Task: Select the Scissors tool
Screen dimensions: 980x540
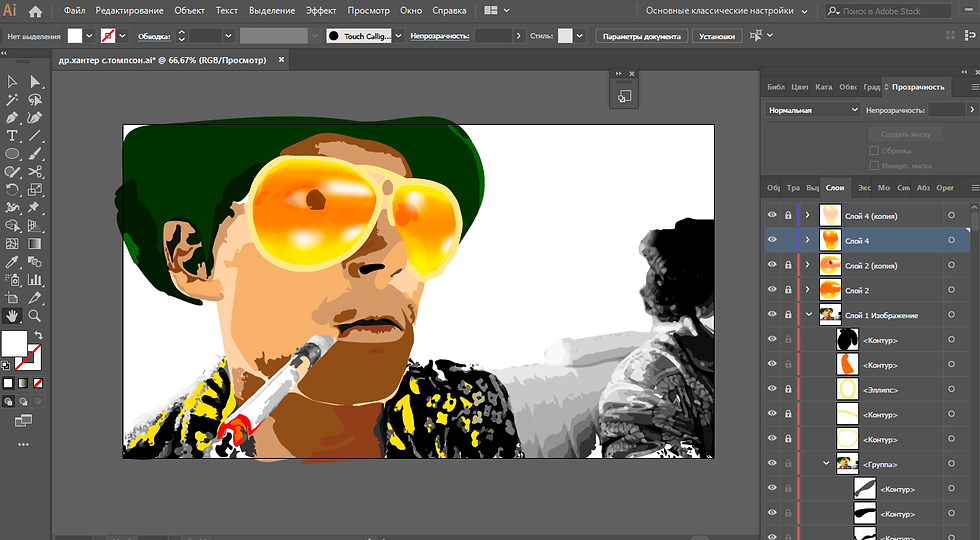Action: [35, 172]
